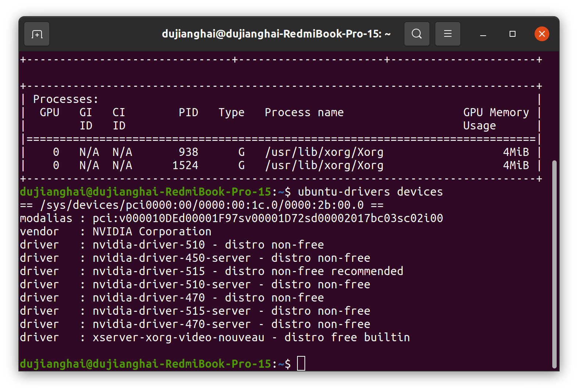
Task: Maximize the terminal window
Action: click(512, 34)
